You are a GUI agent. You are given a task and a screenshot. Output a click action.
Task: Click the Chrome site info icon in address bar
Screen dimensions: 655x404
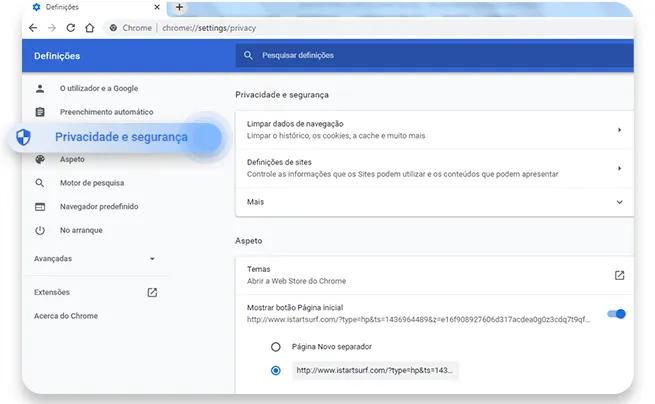pos(113,28)
